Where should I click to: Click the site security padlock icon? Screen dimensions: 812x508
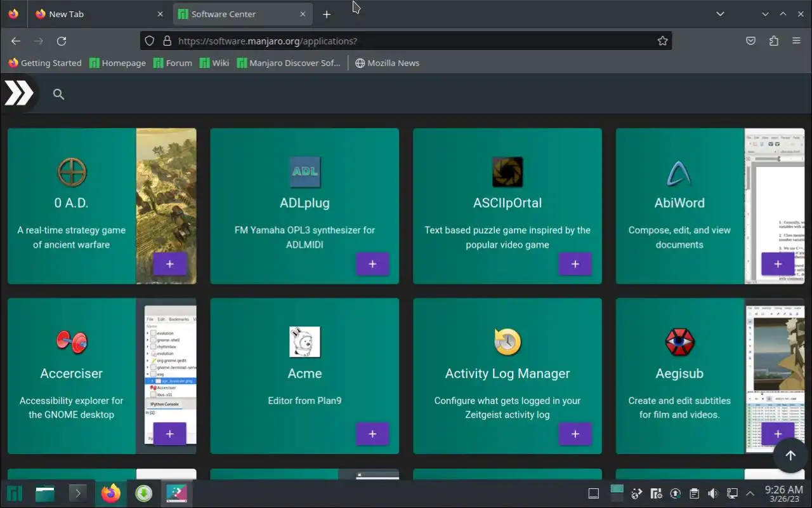coord(167,41)
